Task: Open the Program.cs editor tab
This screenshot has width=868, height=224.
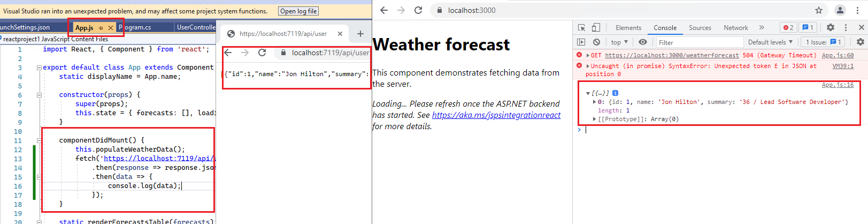Action: coord(135,27)
